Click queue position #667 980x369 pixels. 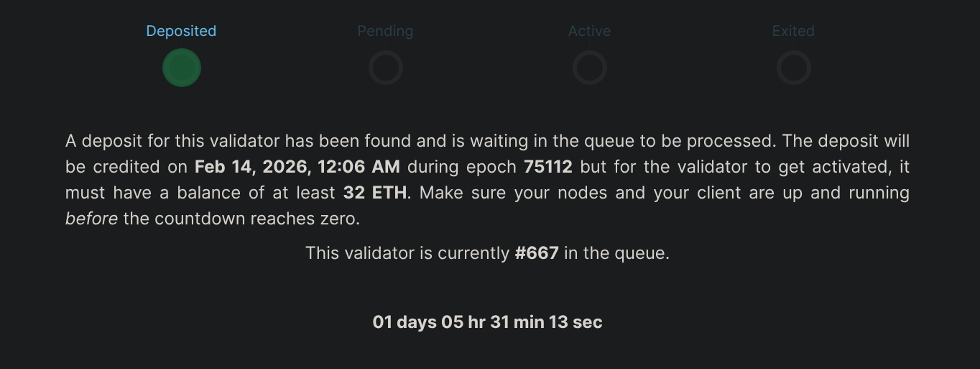click(537, 253)
